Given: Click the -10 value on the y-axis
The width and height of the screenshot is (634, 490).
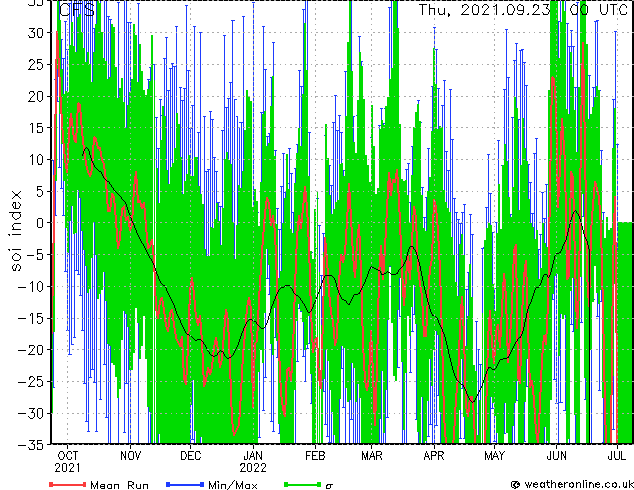Looking at the screenshot, I should [31, 286].
